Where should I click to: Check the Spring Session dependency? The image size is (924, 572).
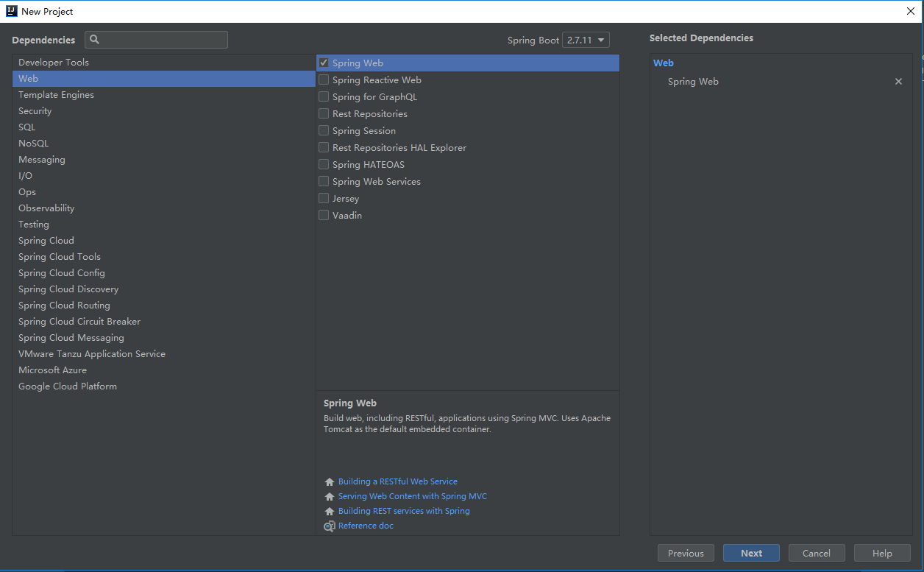[x=324, y=131]
